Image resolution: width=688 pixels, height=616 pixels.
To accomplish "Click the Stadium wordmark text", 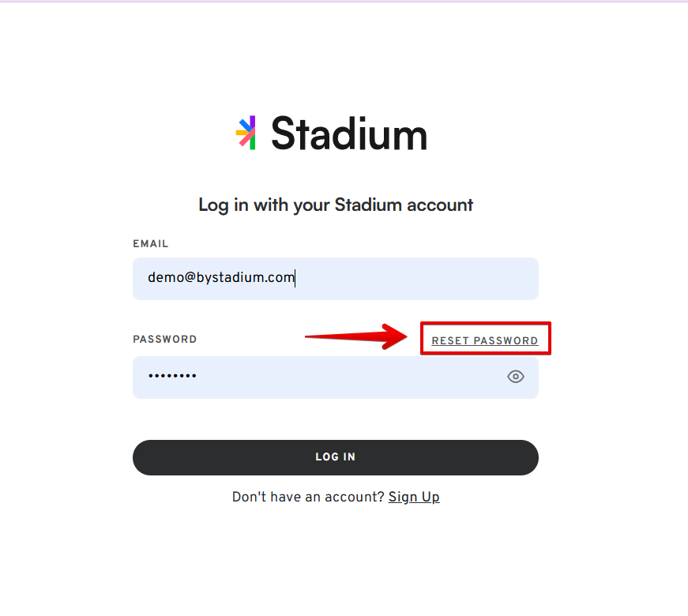I will [x=349, y=133].
